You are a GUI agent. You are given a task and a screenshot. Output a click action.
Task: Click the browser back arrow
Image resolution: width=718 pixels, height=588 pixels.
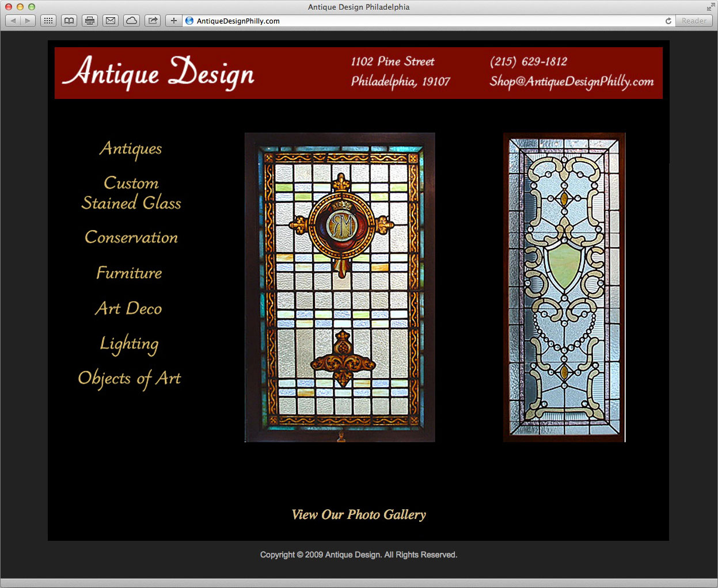[x=13, y=21]
